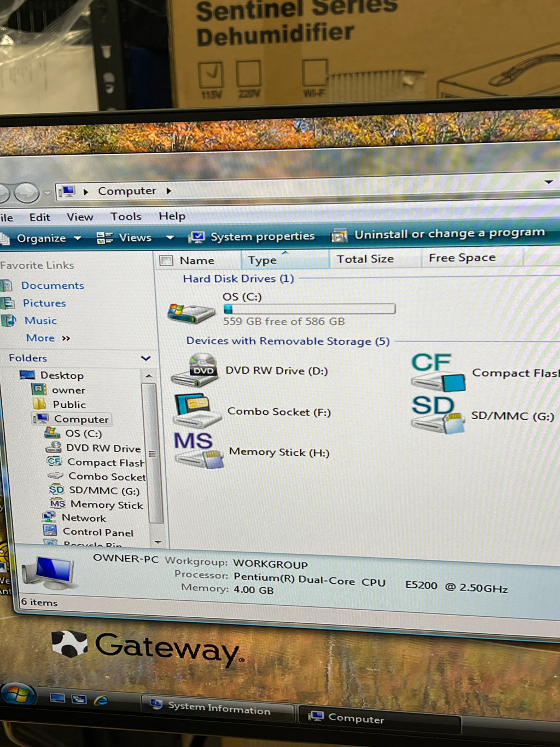Screen dimensions: 560x747
Task: Click the Public folder icon in tree
Action: tap(39, 404)
